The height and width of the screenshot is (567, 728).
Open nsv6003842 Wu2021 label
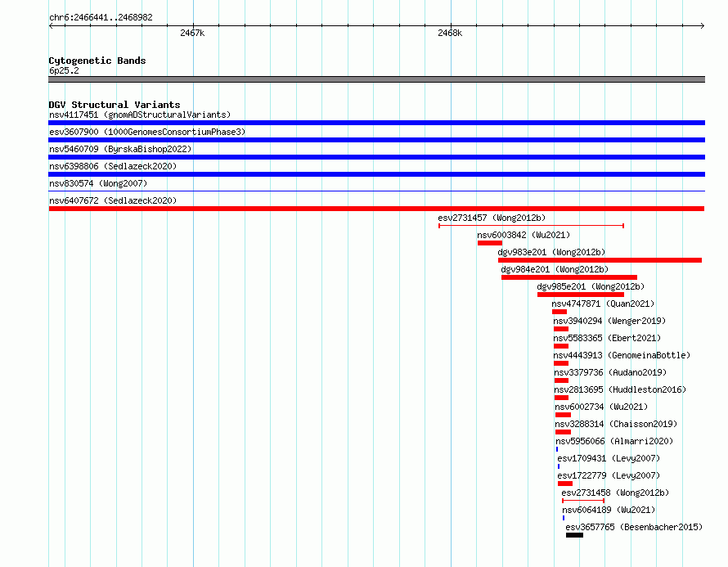pyautogui.click(x=524, y=235)
